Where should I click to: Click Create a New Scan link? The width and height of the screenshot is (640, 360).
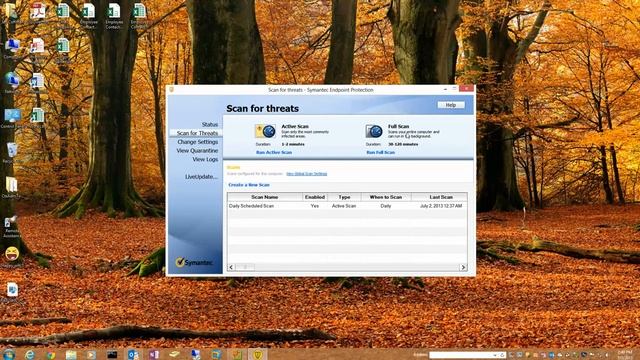point(249,185)
